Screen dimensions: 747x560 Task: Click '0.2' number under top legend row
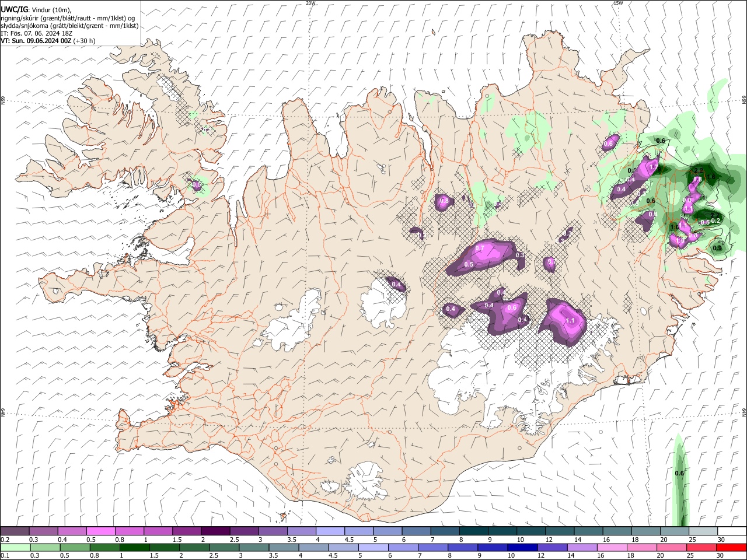(5, 540)
